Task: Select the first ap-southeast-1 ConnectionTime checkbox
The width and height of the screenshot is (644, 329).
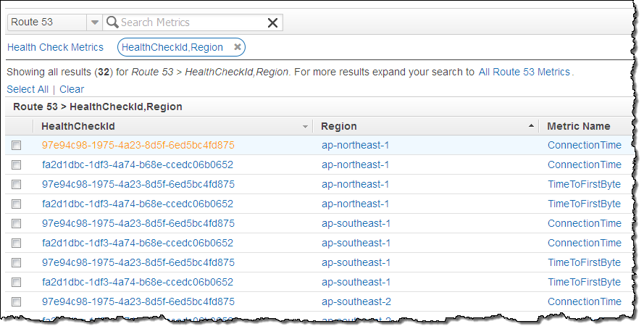Action: (17, 223)
